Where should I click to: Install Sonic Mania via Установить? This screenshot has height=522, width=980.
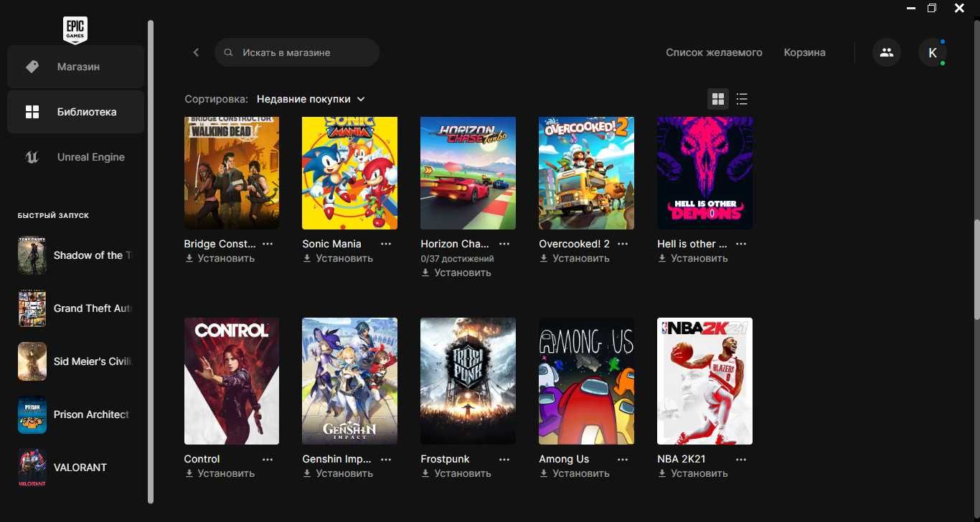[339, 258]
